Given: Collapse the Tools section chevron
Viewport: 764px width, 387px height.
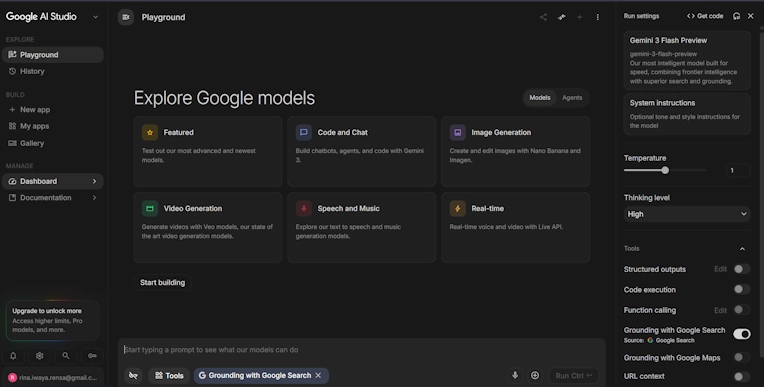Looking at the screenshot, I should click(742, 249).
